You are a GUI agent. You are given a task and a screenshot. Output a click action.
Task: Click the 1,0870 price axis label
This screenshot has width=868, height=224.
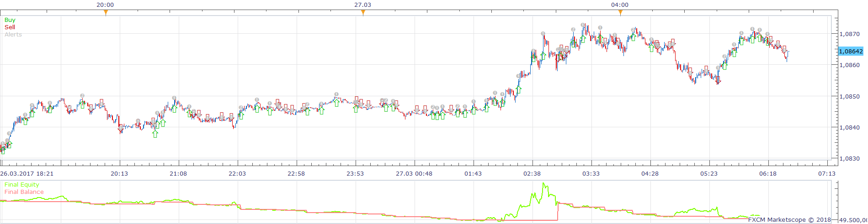(849, 34)
